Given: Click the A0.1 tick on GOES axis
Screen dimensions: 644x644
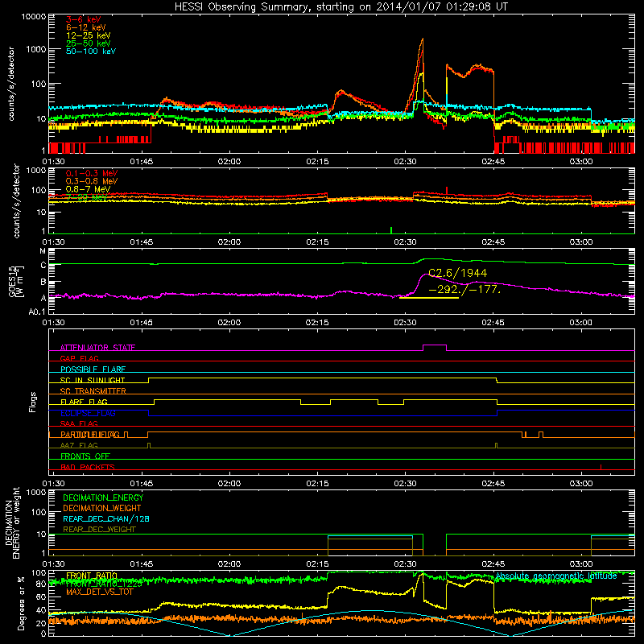Looking at the screenshot, I should (37, 312).
